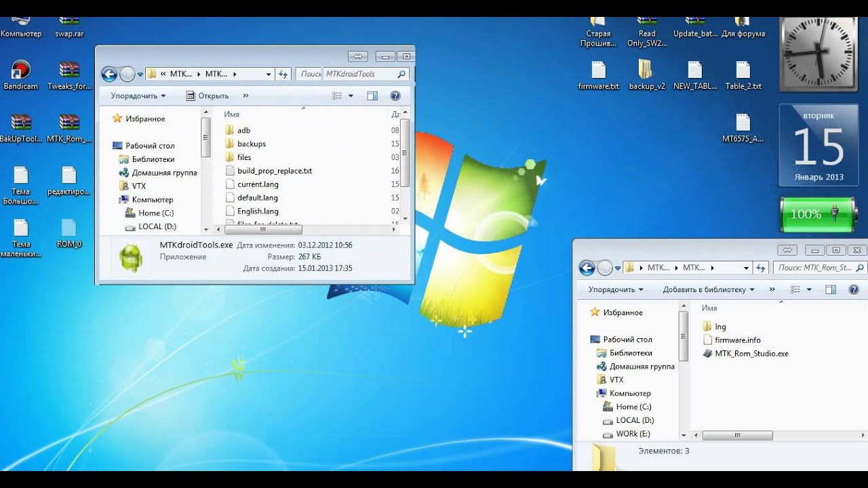Select Home (C:) in MTKdroidTools sidebar

151,213
